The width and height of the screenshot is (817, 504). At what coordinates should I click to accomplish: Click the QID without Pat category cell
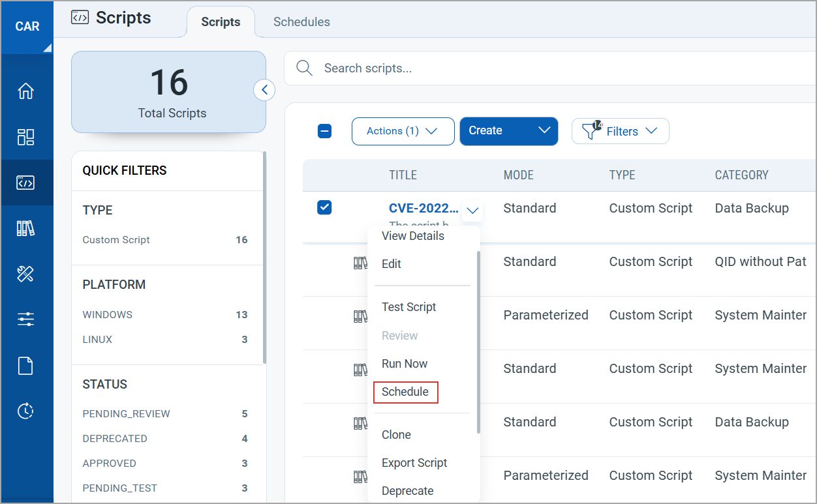click(x=761, y=262)
